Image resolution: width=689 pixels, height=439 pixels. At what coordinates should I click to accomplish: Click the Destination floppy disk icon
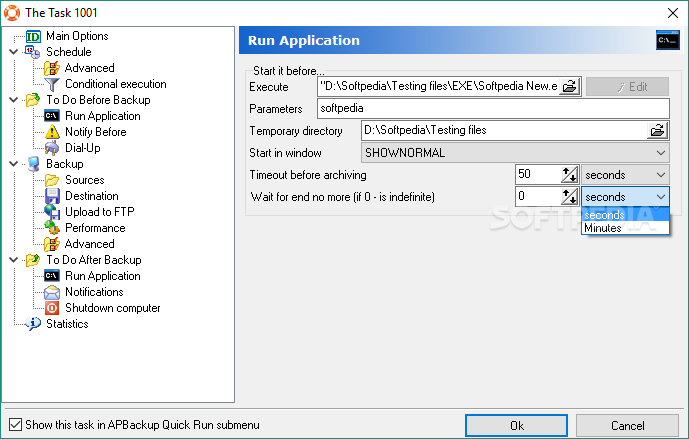(52, 196)
